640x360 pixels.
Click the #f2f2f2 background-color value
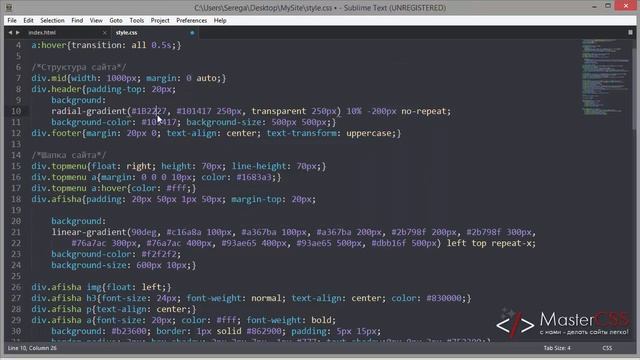pos(159,254)
